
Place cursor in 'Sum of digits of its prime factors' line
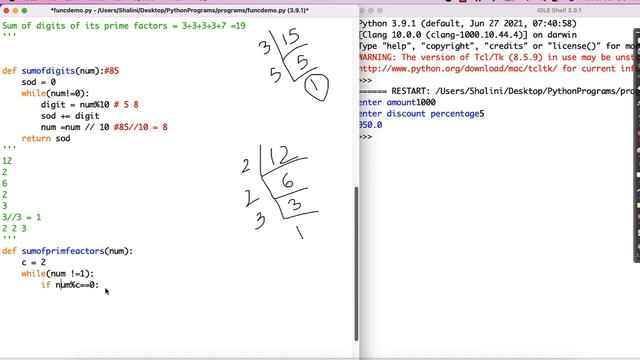pos(124,26)
